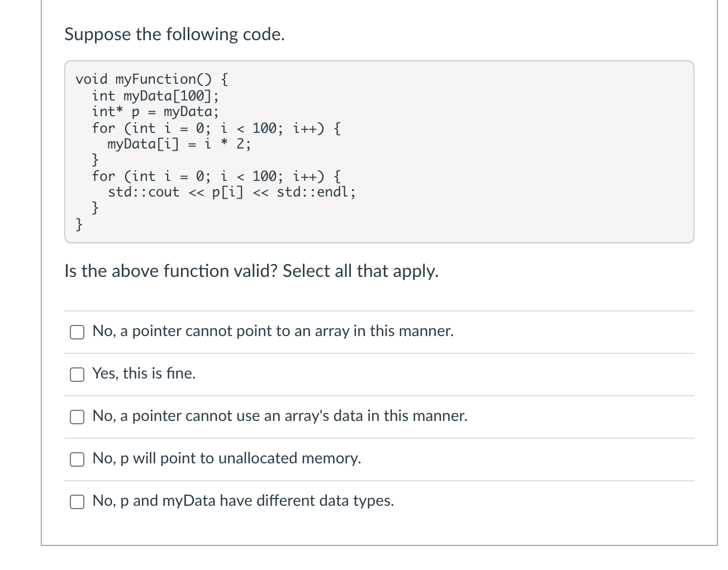This screenshot has height=570, width=728.
Task: Click the label 'No, p will point to unallocated memory'
Action: pyautogui.click(x=227, y=458)
